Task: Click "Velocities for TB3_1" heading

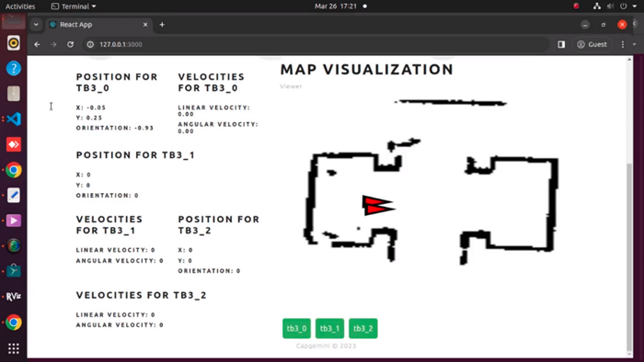Action: point(109,225)
